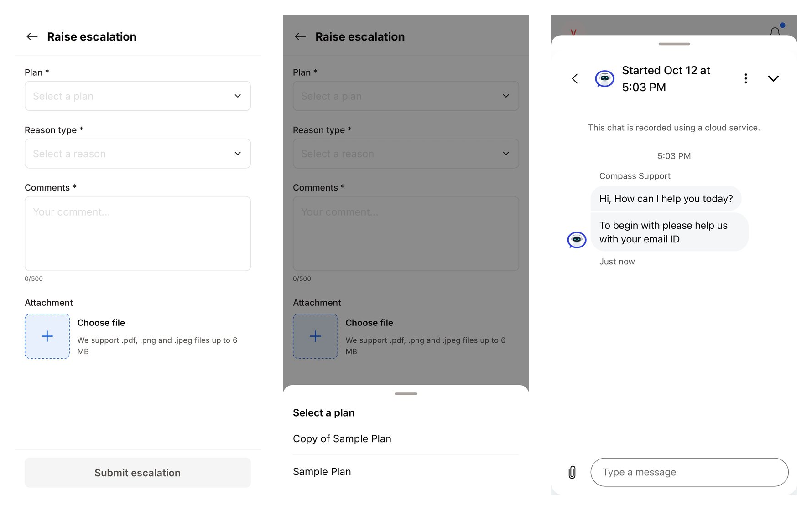Screen dimensions: 812x531
Task: Click the Compass Support sender label
Action: pos(635,176)
